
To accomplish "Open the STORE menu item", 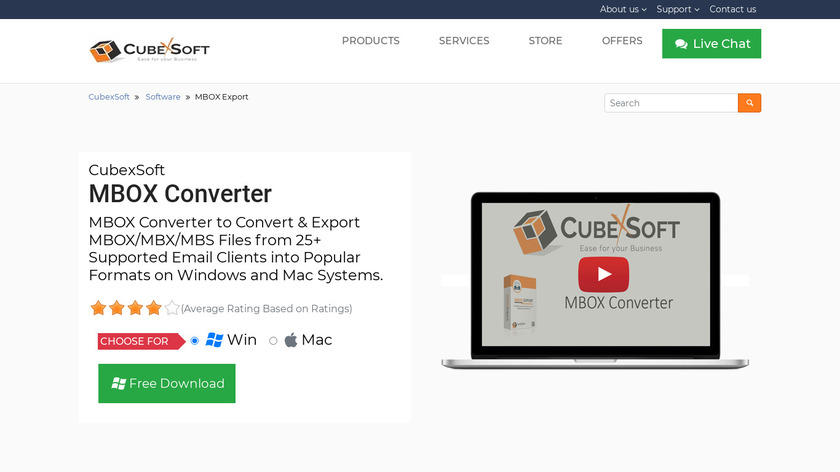I will point(545,41).
